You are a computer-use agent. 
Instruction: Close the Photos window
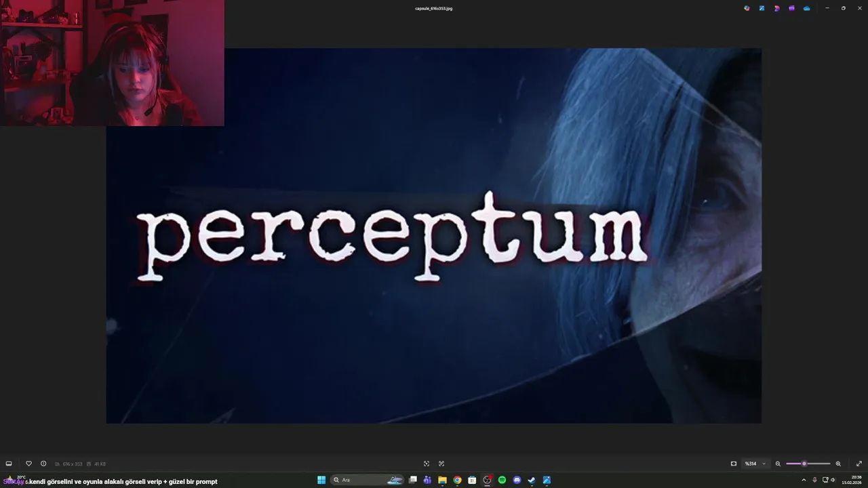coord(859,8)
